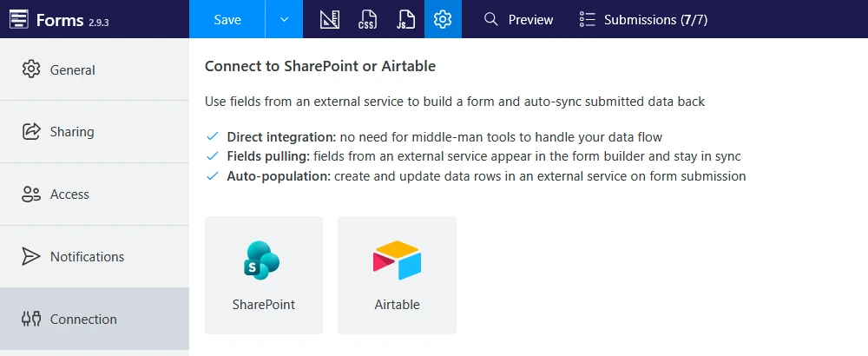Open the Notifications settings tab
868x356 pixels.
tap(95, 257)
